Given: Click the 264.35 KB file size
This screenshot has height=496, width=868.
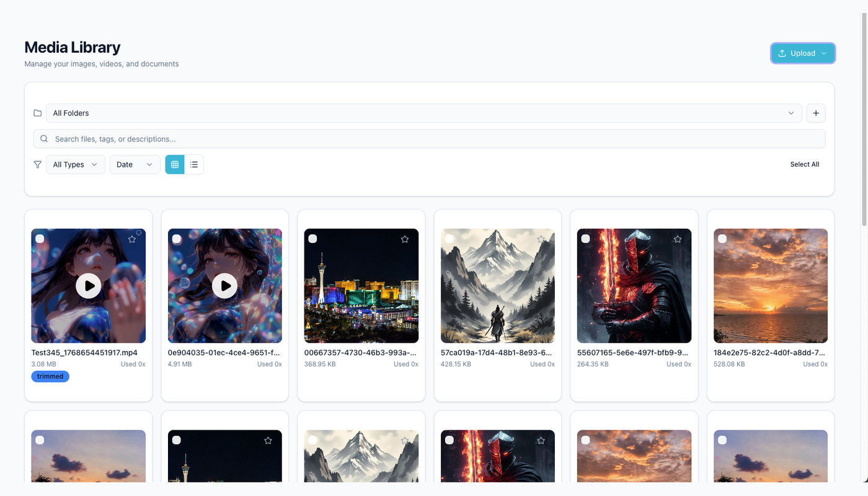Looking at the screenshot, I should point(593,364).
